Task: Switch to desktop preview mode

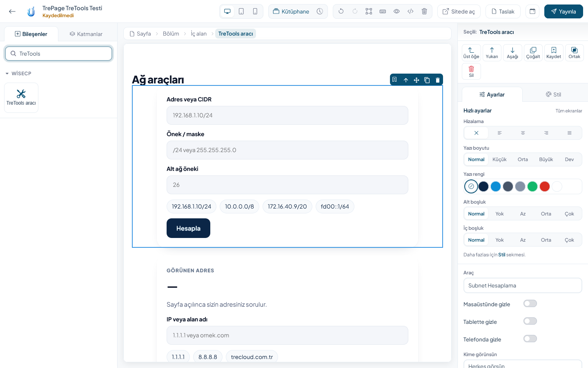Action: click(x=227, y=11)
